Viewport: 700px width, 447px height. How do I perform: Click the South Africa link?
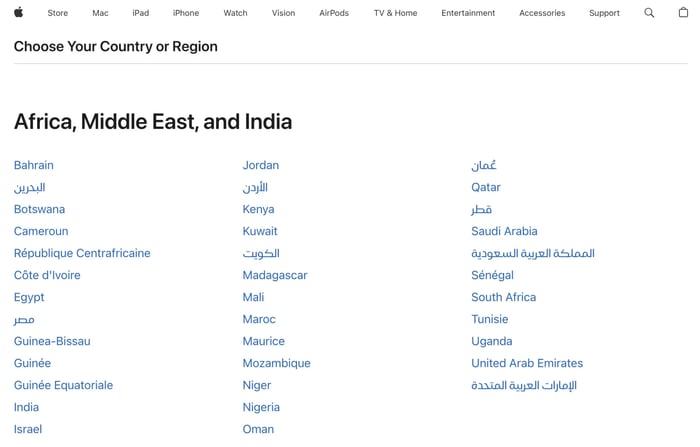tap(503, 297)
